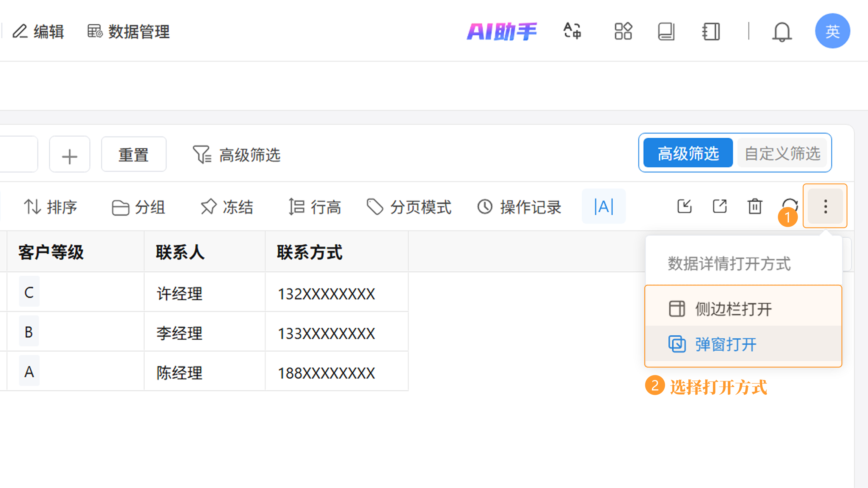The width and height of the screenshot is (868, 488).
Task: Switch to 自定义筛选 mode
Action: click(782, 153)
